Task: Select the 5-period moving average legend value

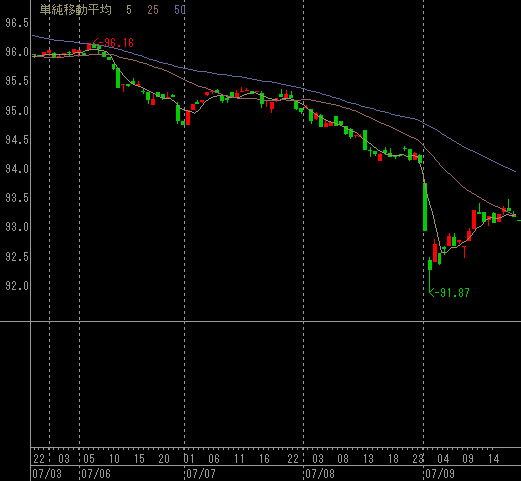Action: [129, 10]
